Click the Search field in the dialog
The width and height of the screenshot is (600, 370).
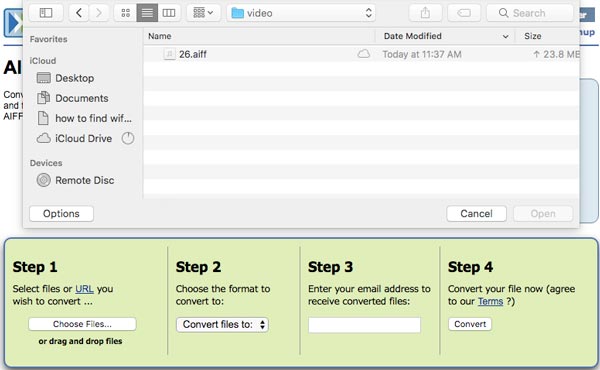[x=530, y=13]
